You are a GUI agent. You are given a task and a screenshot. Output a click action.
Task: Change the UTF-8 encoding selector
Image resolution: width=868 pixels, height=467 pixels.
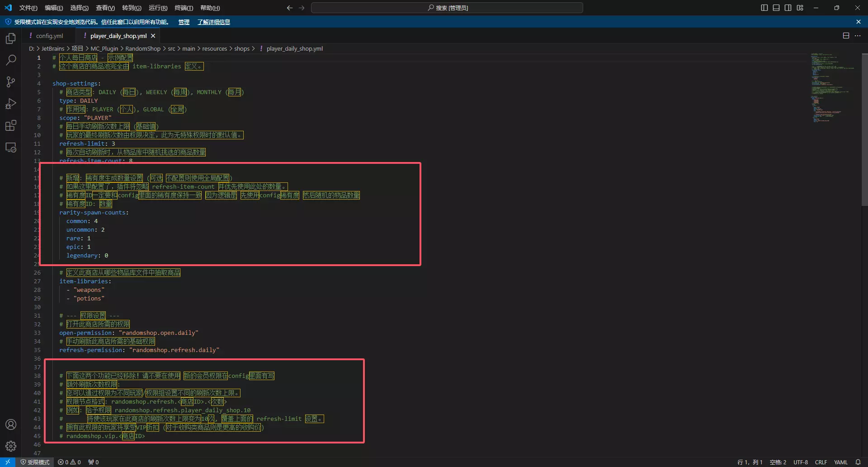click(x=801, y=462)
